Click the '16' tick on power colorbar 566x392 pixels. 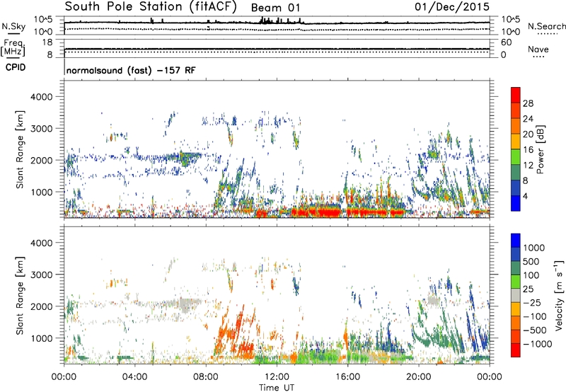point(528,150)
